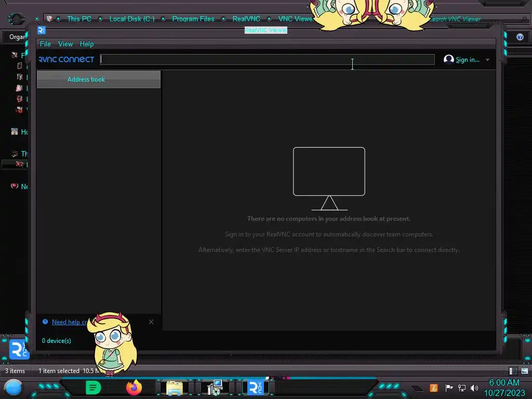The height and width of the screenshot is (399, 532).
Task: Click Program Files in the breadcrumb
Action: (193, 19)
